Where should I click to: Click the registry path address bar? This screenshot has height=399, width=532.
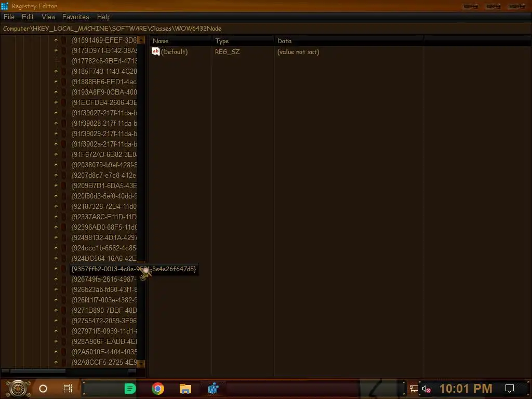click(266, 29)
